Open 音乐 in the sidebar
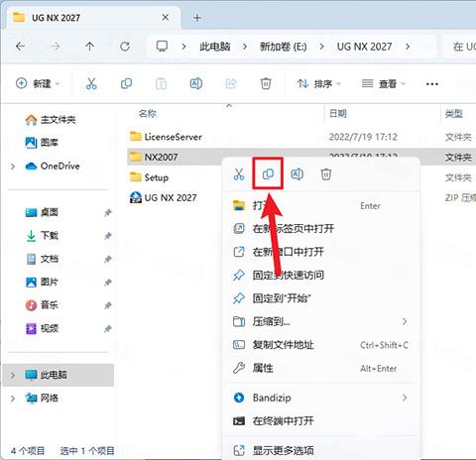This screenshot has width=476, height=460. pyautogui.click(x=42, y=304)
